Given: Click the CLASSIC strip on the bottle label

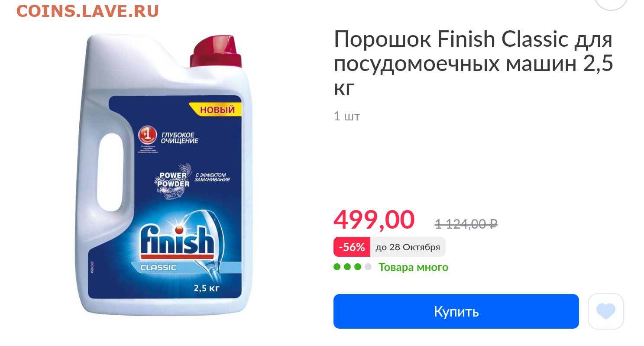Looking at the screenshot, I should pyautogui.click(x=159, y=268).
